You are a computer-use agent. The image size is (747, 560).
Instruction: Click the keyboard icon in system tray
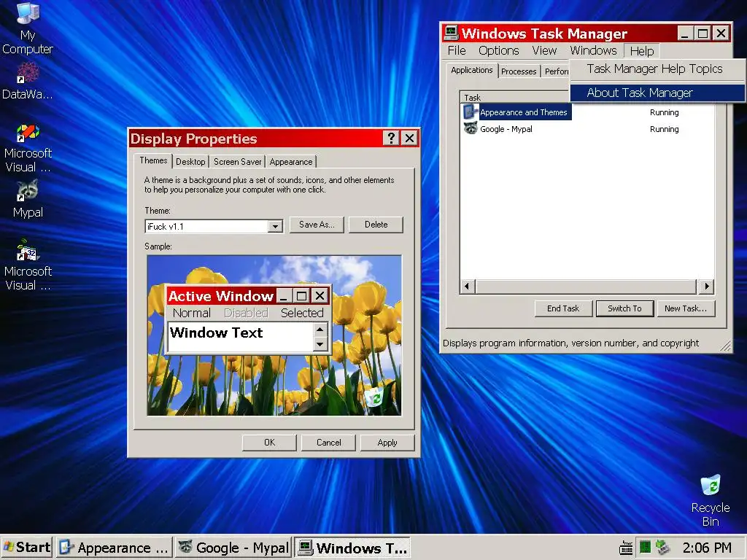pos(626,548)
